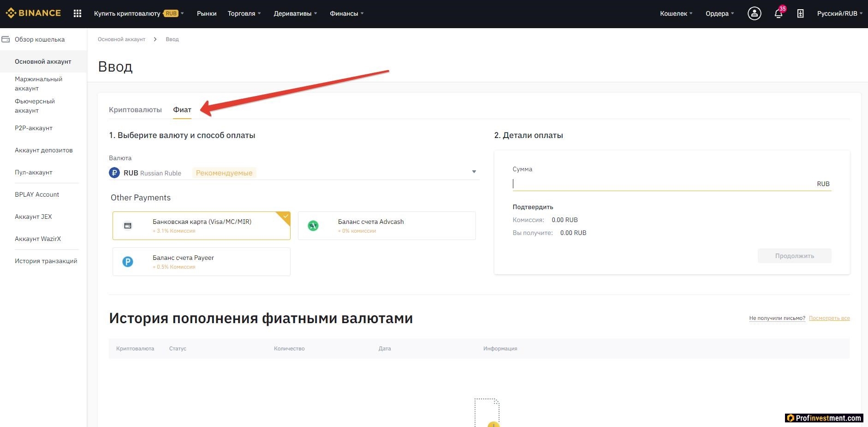Select Баланс счета Payeer payment

[202, 262]
